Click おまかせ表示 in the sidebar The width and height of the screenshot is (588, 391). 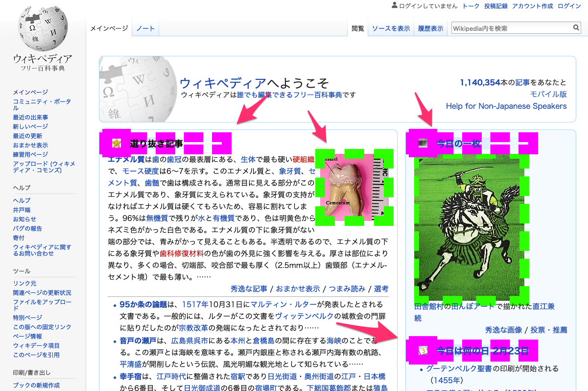click(30, 145)
